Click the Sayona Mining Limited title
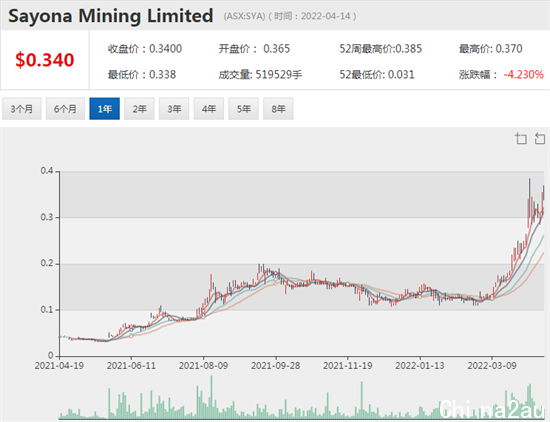 110,16
